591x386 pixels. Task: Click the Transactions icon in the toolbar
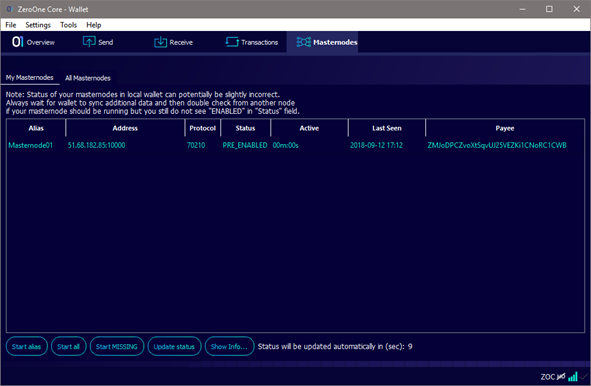point(232,42)
